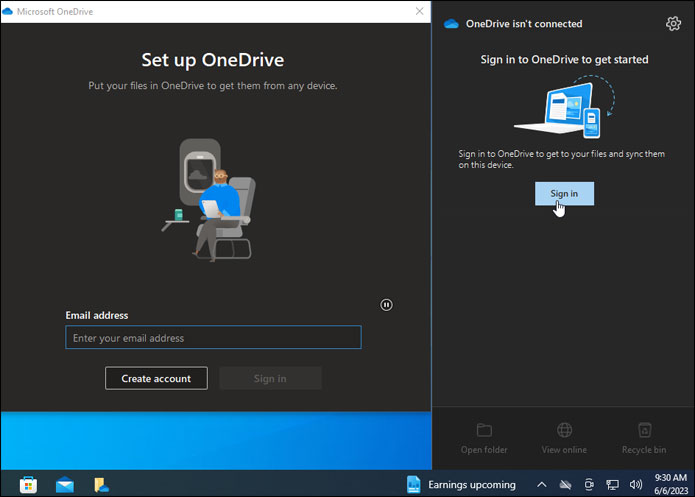Click the taskbar clock showing 9:30 AM
Viewport: 695px width, 497px height.
[x=672, y=485]
